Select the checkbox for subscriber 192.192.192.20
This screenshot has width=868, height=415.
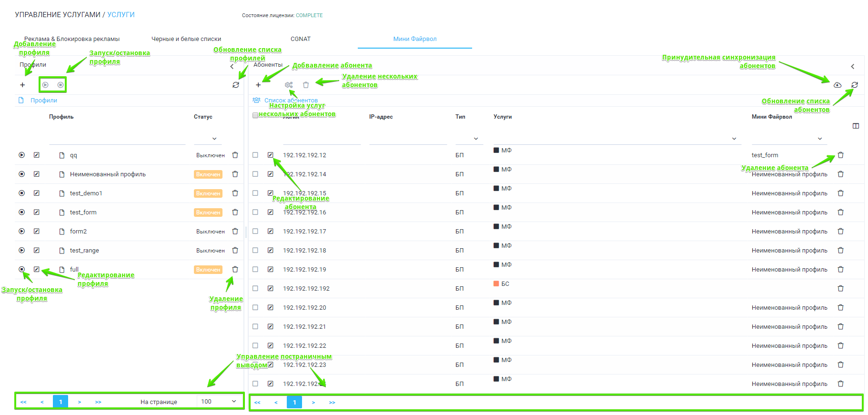pyautogui.click(x=255, y=307)
